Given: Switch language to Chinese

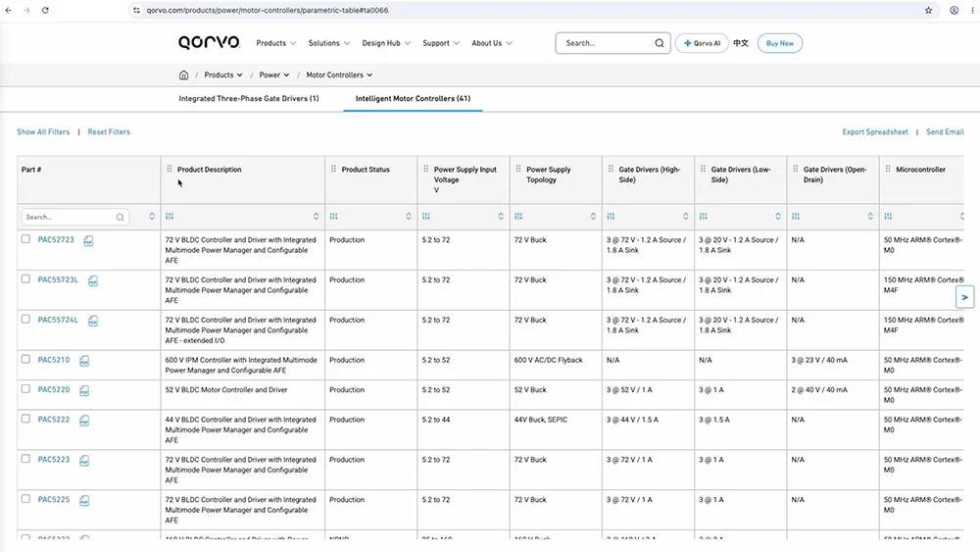Looking at the screenshot, I should (x=741, y=43).
